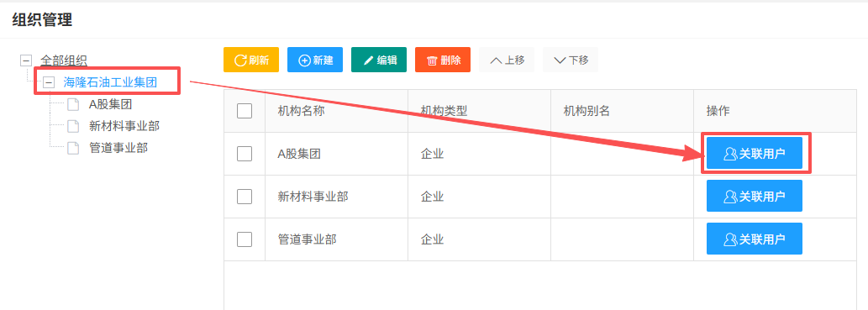The image size is (868, 310).
Task: Check the 管道事业部 row checkbox
Action: point(245,239)
